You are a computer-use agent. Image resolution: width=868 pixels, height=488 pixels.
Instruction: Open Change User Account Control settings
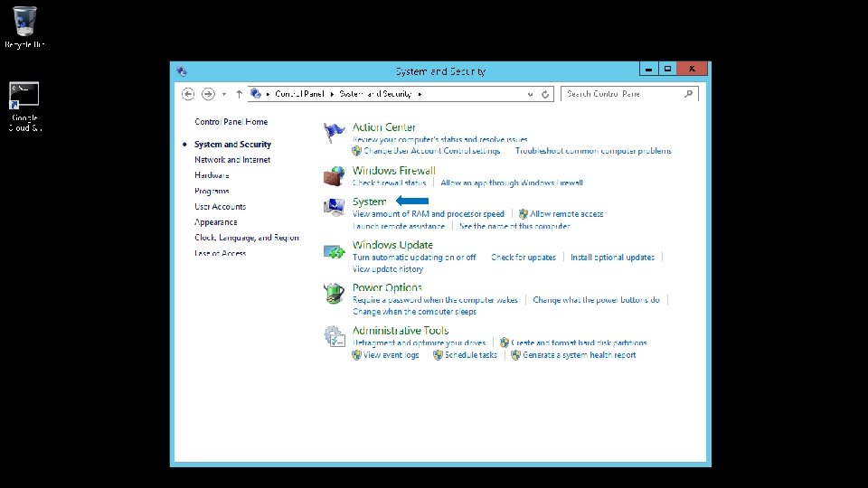click(432, 151)
